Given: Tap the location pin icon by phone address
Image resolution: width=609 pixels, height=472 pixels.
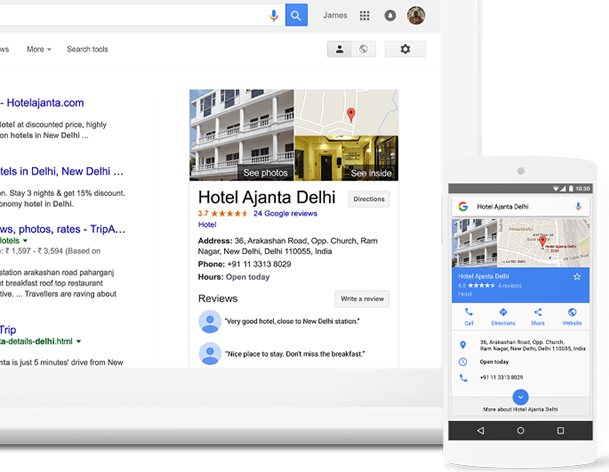Looking at the screenshot, I should pos(463,345).
